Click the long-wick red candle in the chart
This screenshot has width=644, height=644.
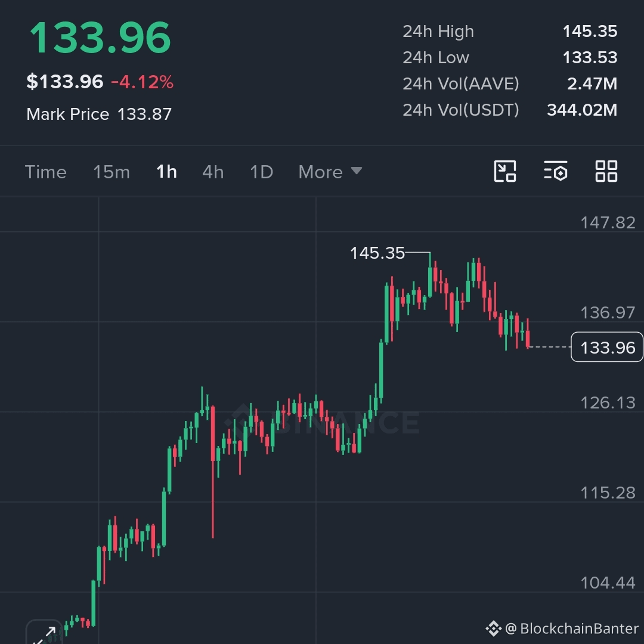(213, 472)
